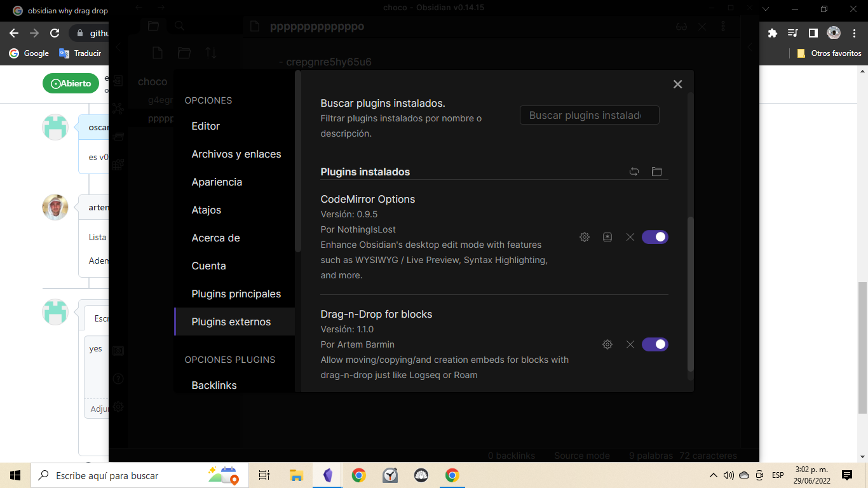Disable the CodeMirror Options plugin
This screenshot has height=488, width=868.
[x=655, y=236]
